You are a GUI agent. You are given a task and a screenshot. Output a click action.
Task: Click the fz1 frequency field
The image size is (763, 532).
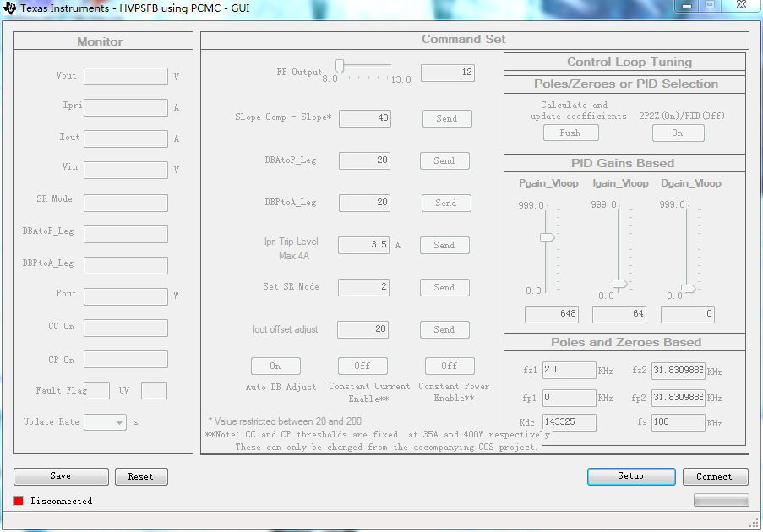pos(570,370)
